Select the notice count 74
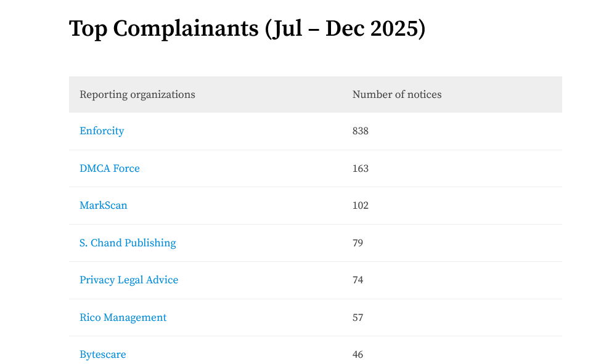 tap(358, 280)
